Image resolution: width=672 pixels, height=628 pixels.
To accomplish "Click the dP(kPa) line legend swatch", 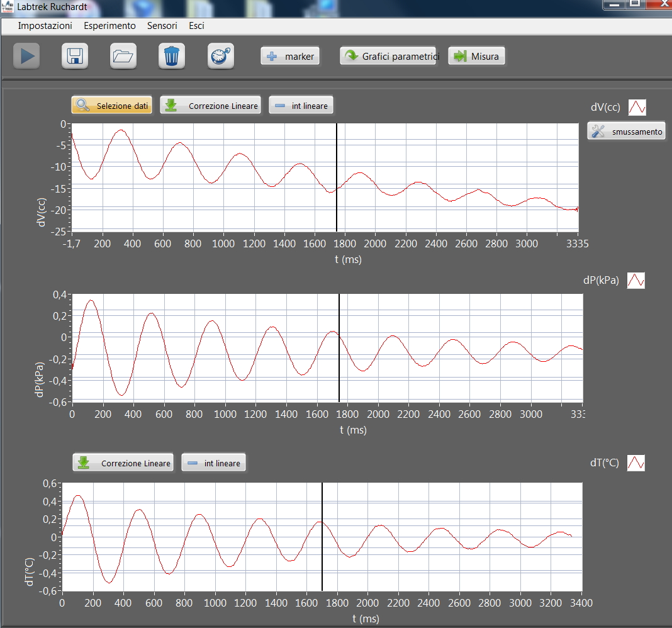I will point(636,281).
